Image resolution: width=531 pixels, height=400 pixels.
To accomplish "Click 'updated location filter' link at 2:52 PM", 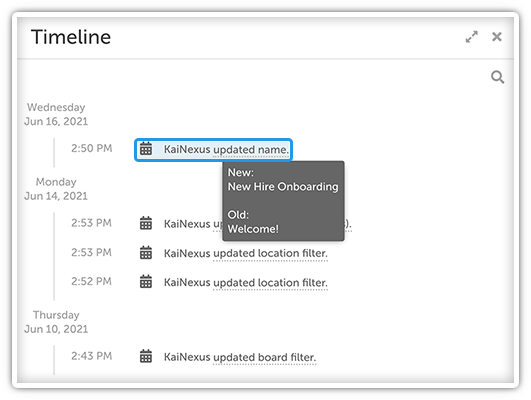I will tap(270, 282).
